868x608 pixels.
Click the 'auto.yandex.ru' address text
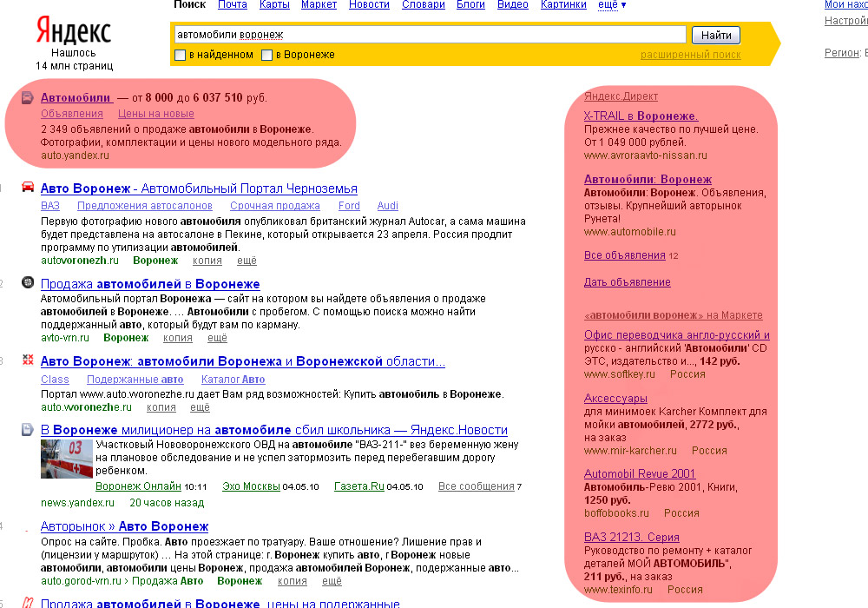pos(75,155)
